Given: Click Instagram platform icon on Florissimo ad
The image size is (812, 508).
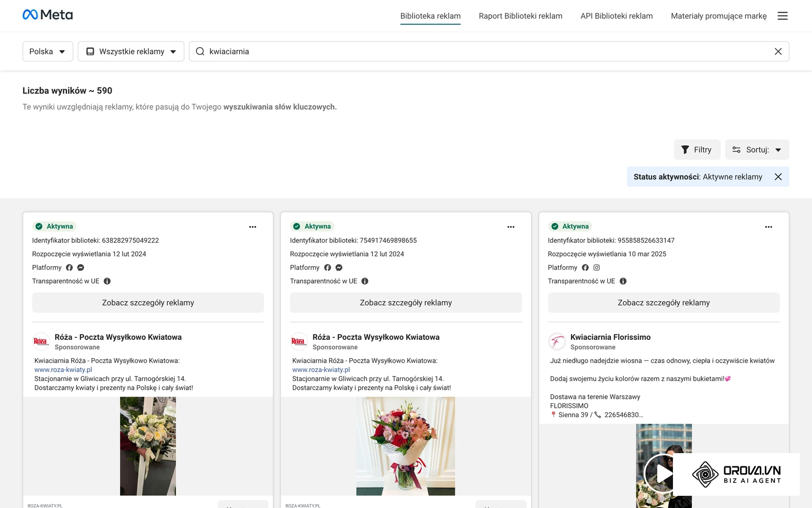Looking at the screenshot, I should [x=597, y=267].
